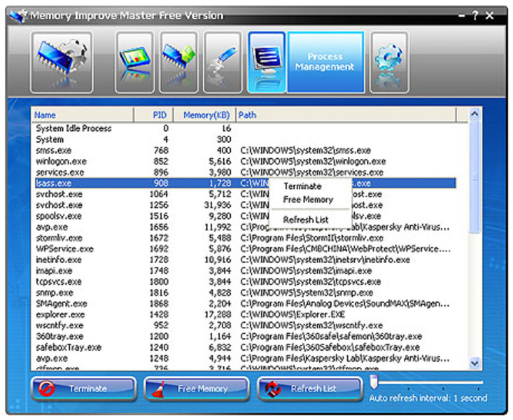Sort by the Memory(KB) column header
This screenshot has height=420, width=513.
(x=204, y=115)
